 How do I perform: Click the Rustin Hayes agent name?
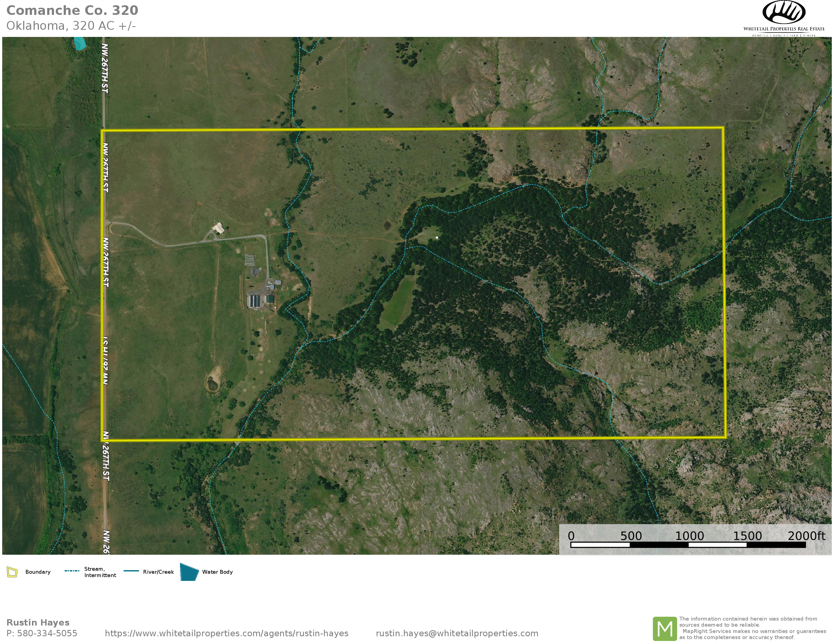[38, 623]
